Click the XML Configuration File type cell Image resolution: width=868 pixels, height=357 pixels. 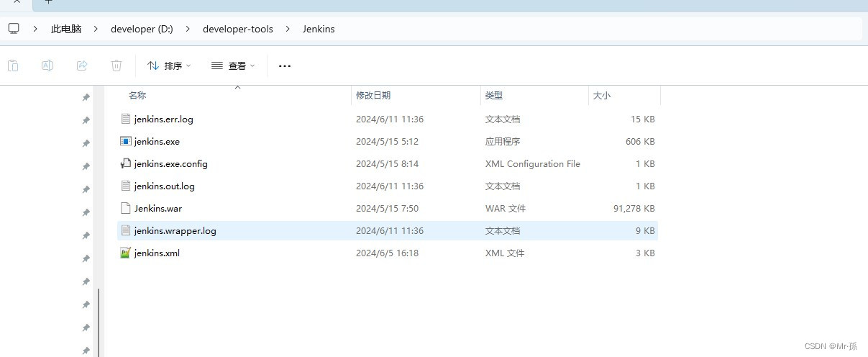(x=533, y=163)
